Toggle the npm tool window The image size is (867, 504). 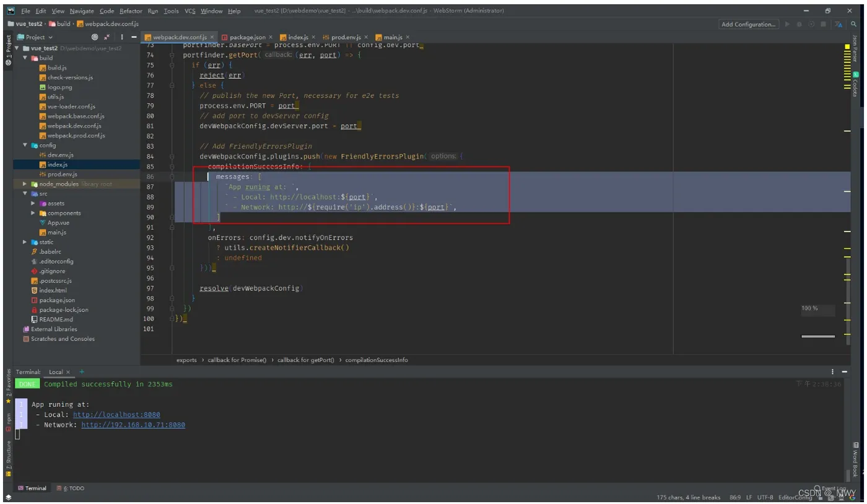(9, 422)
